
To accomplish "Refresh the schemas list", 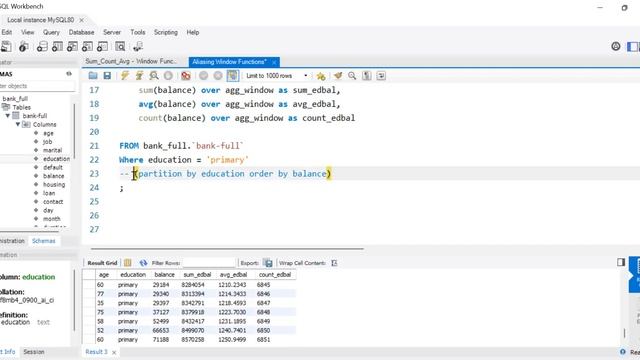I will [69, 74].
